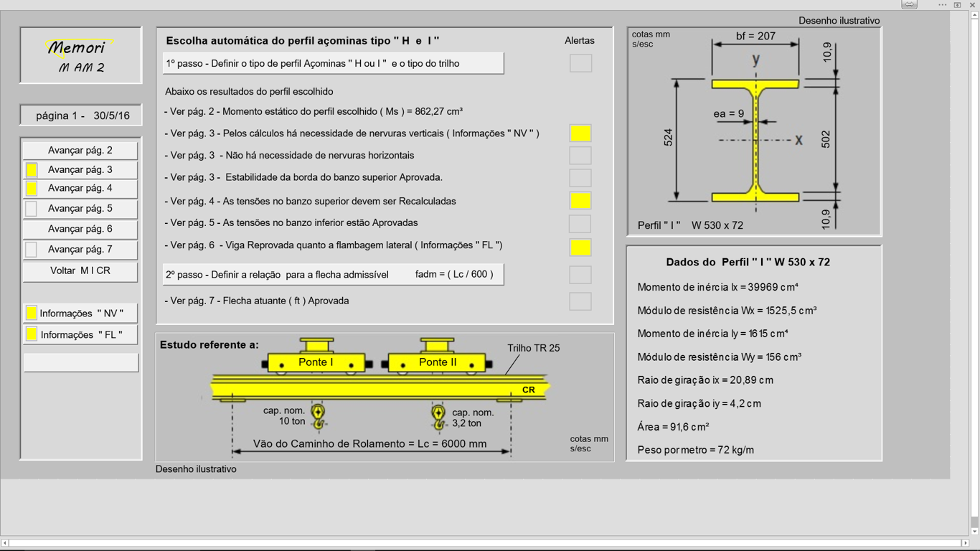The height and width of the screenshot is (551, 980).
Task: Click Raio de giração ix = 20,89 cm
Action: 705,380
